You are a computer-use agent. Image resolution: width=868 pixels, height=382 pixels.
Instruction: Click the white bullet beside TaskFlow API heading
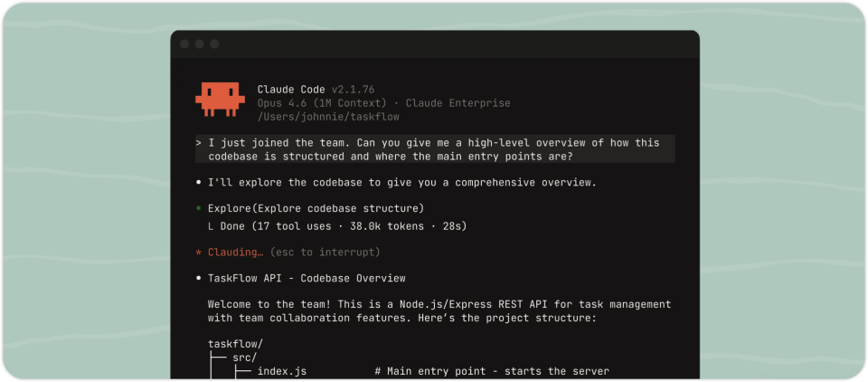point(198,278)
